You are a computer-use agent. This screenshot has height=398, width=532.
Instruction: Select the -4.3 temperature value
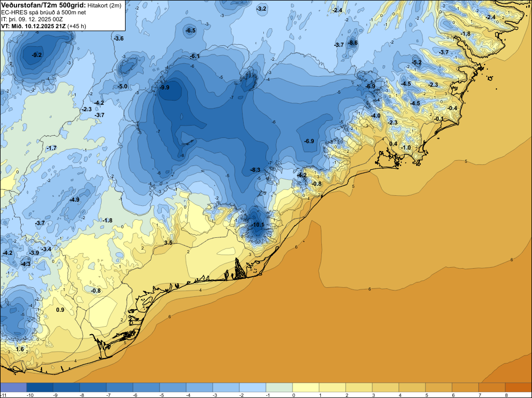pos(25,263)
